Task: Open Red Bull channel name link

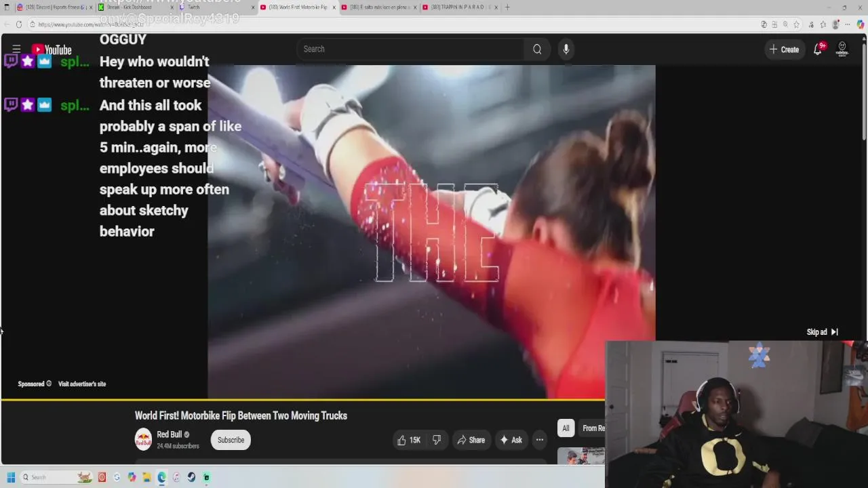Action: pos(170,434)
